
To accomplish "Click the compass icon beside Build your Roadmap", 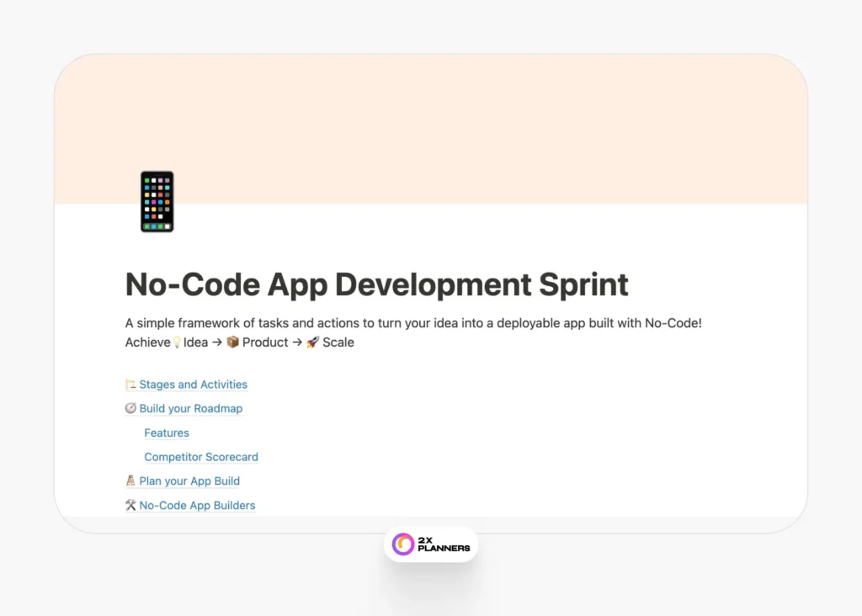I will [x=130, y=408].
